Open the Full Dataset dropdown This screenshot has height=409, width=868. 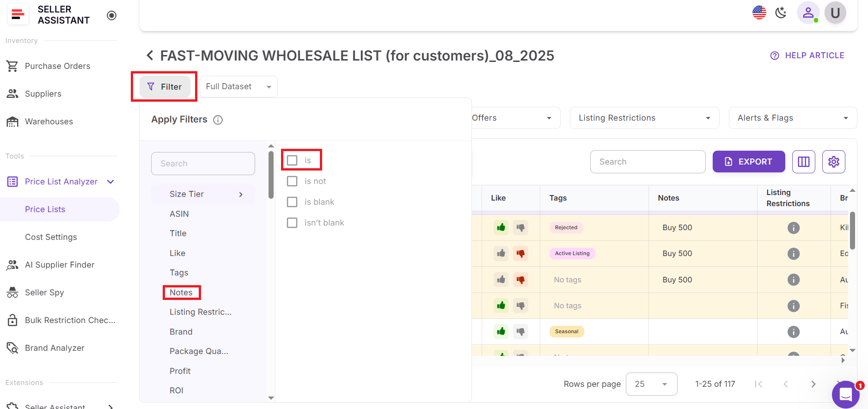pyautogui.click(x=238, y=87)
